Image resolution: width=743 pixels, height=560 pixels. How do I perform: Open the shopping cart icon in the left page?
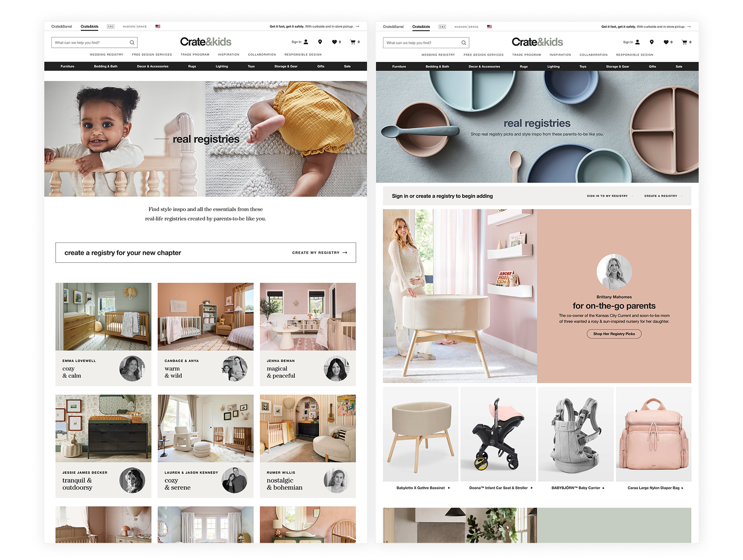pyautogui.click(x=353, y=42)
